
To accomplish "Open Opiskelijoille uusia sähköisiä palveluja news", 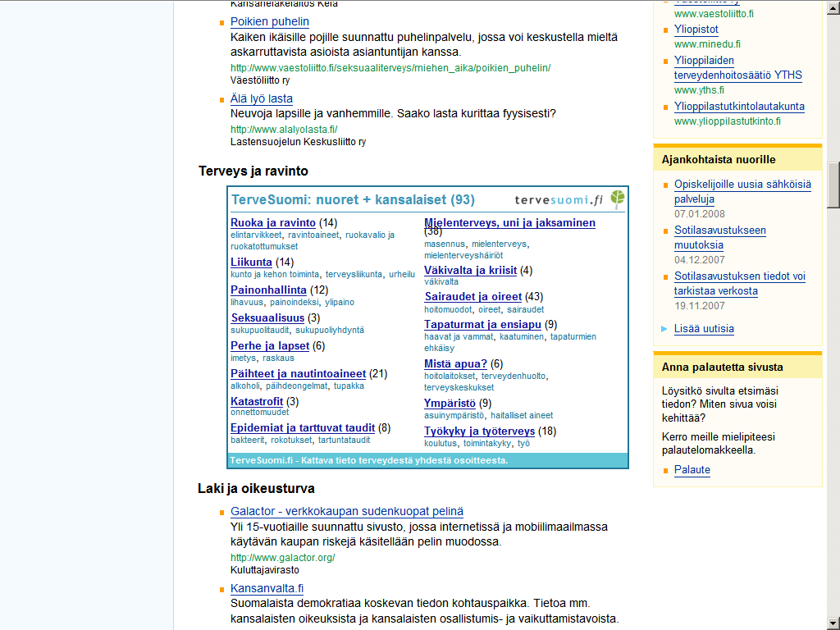I will click(x=742, y=192).
